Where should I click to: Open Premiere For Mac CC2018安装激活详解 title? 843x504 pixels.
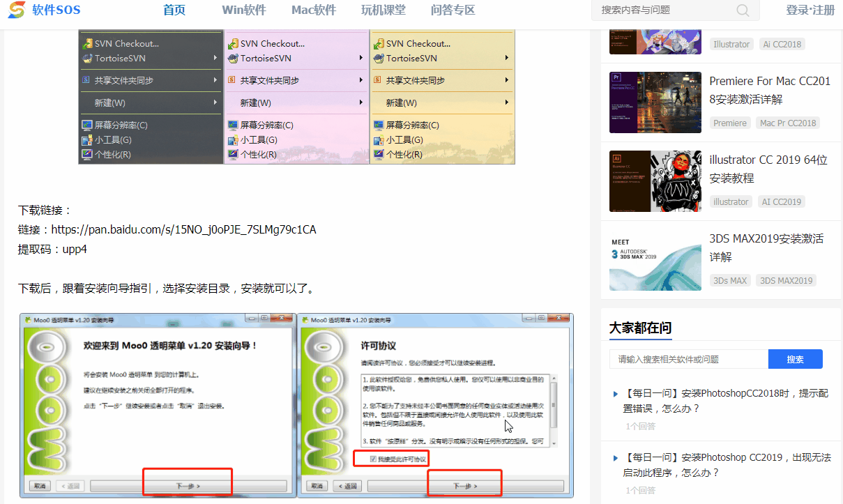click(770, 90)
